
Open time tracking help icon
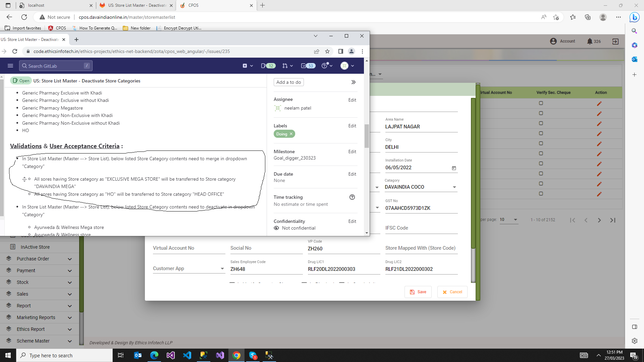pyautogui.click(x=352, y=197)
